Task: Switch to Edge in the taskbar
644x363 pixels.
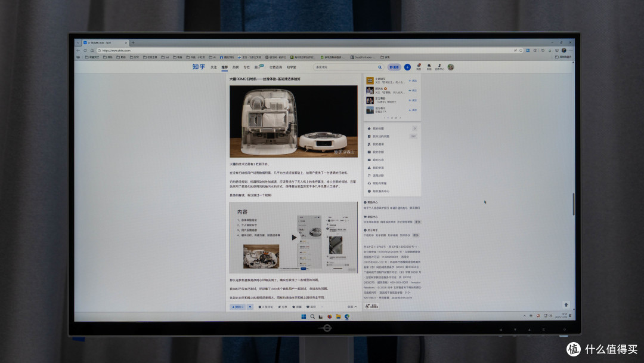Action: 346,316
